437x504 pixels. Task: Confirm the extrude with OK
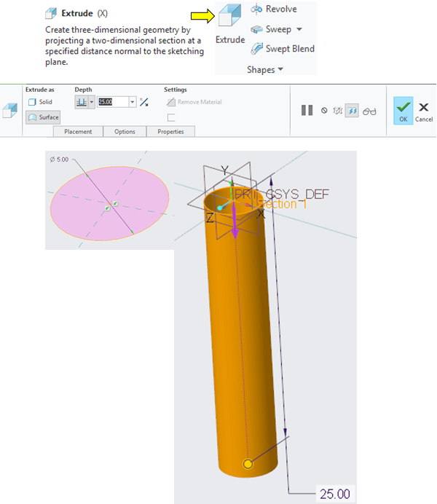pyautogui.click(x=403, y=111)
